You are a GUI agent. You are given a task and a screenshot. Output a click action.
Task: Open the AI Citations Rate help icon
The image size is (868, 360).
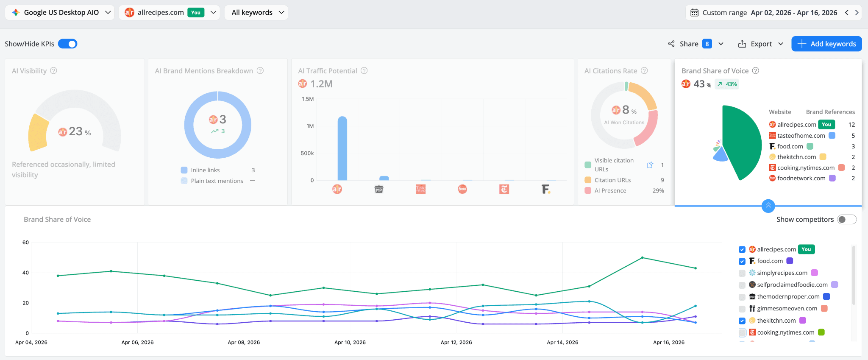644,70
